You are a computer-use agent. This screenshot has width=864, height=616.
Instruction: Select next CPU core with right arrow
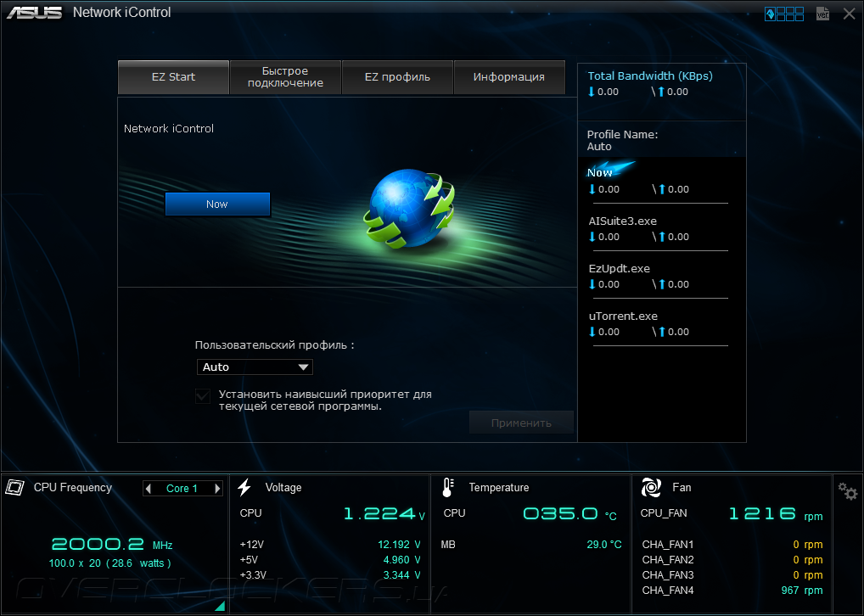pyautogui.click(x=217, y=488)
